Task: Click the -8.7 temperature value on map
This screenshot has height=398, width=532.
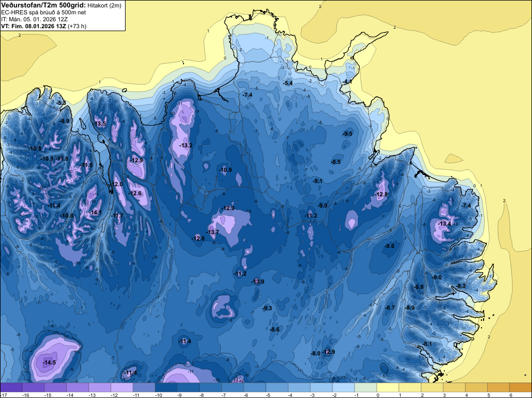Action: pyautogui.click(x=390, y=308)
